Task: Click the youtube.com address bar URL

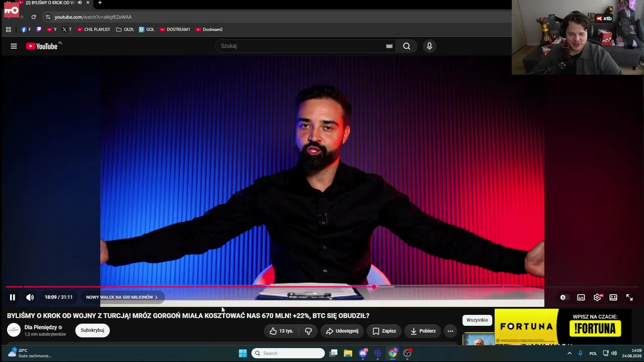Action: [x=93, y=17]
